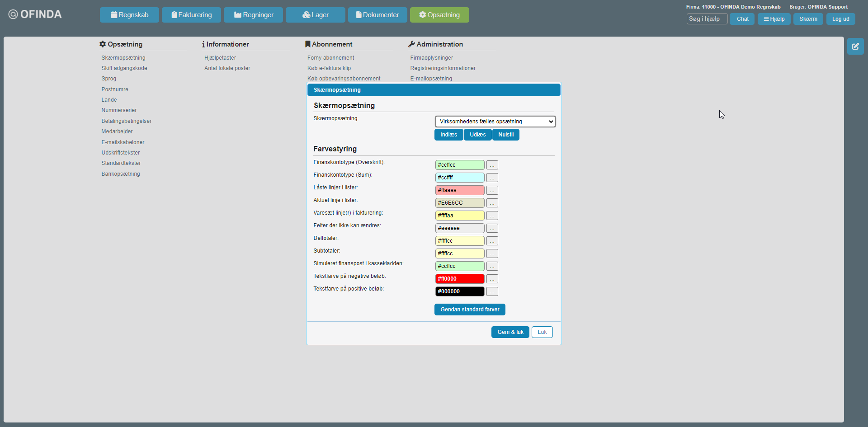Select the Opsætning gear tab
Screen dimensions: 868x427
(x=439, y=15)
